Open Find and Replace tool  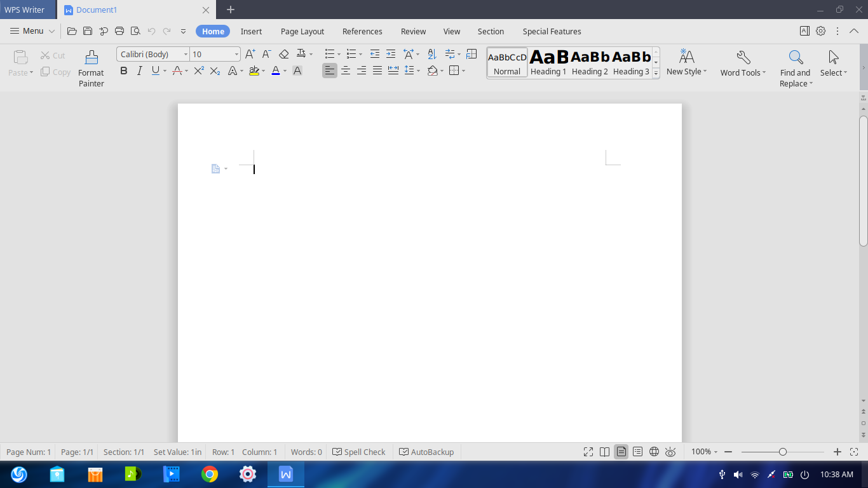pos(796,68)
